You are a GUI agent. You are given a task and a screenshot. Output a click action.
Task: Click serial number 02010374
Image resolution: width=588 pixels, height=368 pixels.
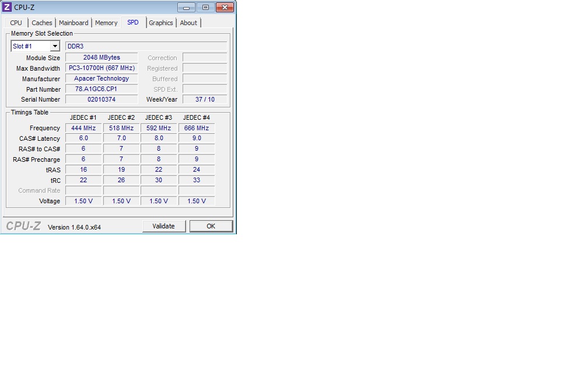[x=101, y=99]
